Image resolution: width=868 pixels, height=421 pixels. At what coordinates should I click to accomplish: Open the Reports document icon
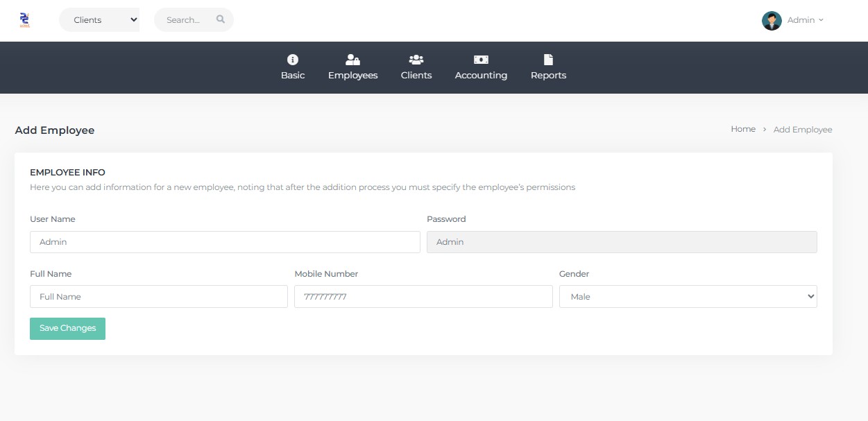click(x=548, y=60)
